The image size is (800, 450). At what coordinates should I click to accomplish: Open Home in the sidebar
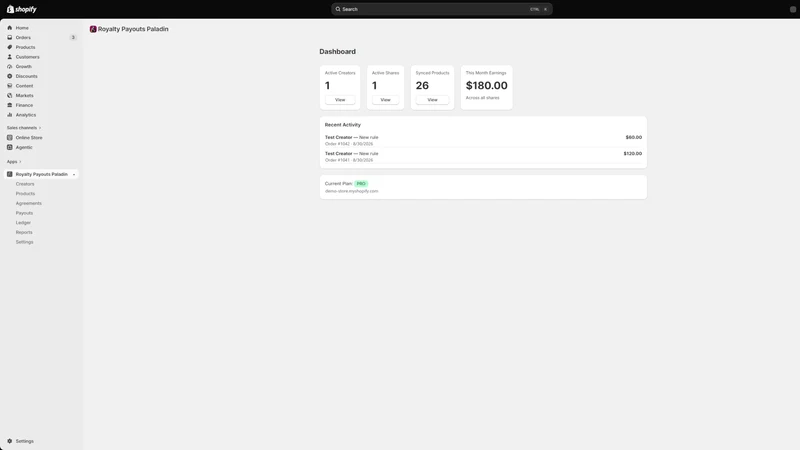click(x=22, y=28)
